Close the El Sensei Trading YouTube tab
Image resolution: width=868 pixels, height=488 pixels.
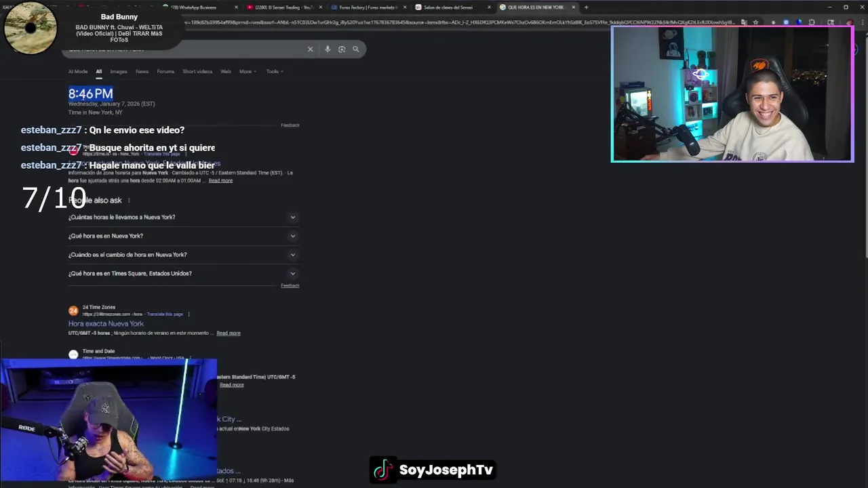320,7
